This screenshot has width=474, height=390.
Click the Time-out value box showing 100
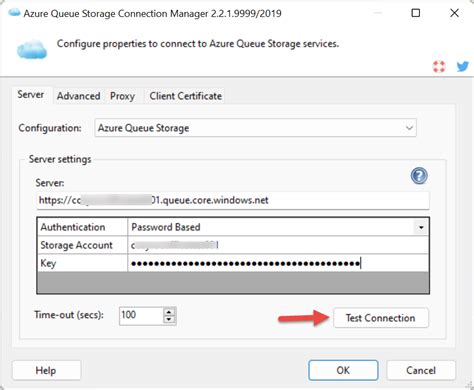click(141, 315)
